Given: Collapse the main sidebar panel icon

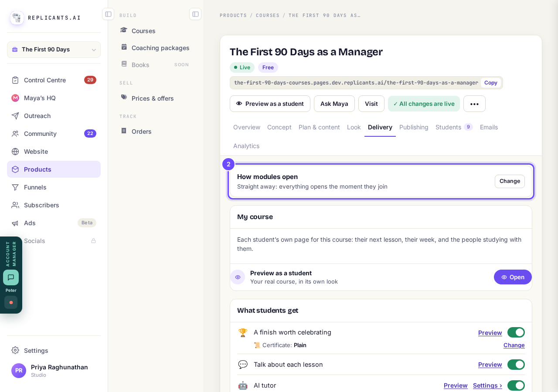Looking at the screenshot, I should point(108,14).
